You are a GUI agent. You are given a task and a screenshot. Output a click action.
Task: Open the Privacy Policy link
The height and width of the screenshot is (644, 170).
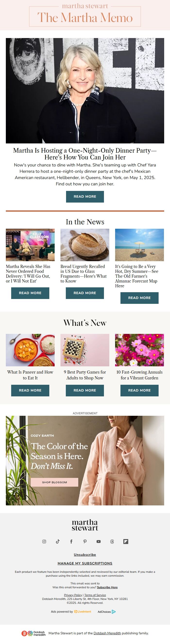click(73, 595)
